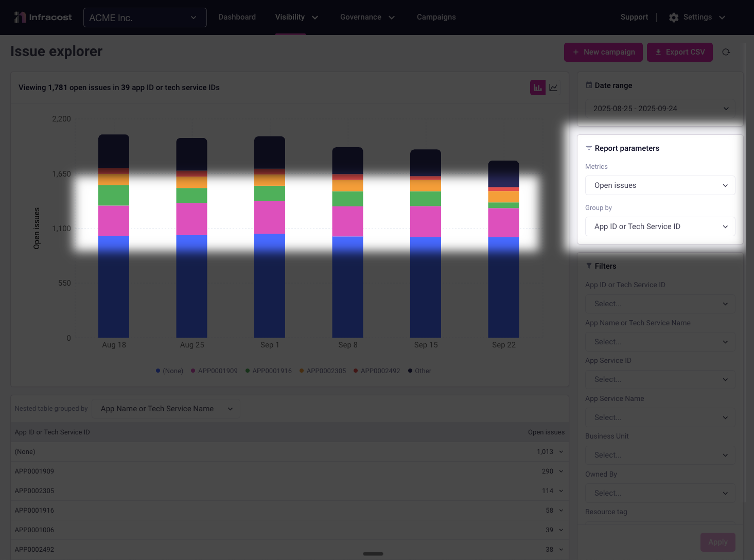The width and height of the screenshot is (754, 560).
Task: Switch to bar chart view icon
Action: pyautogui.click(x=538, y=87)
